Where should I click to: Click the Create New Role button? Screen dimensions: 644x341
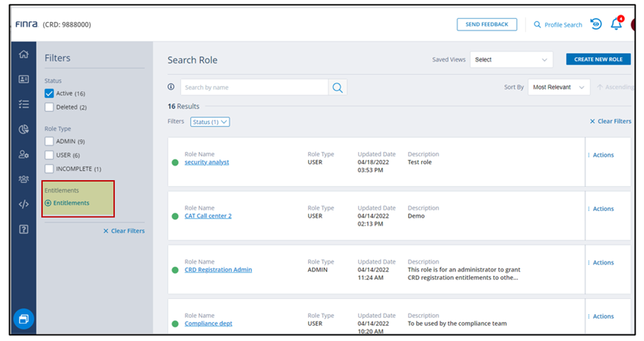[x=598, y=60]
